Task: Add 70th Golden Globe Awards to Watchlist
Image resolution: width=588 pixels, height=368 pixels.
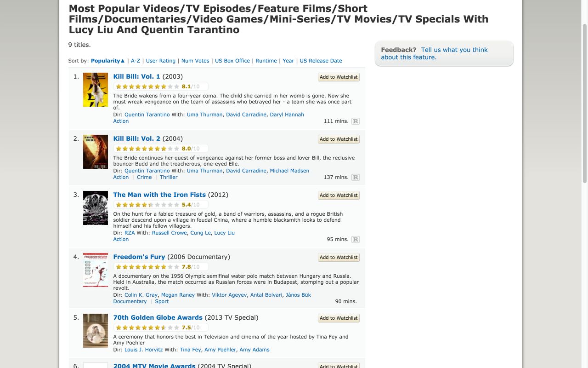Action: [x=339, y=318]
